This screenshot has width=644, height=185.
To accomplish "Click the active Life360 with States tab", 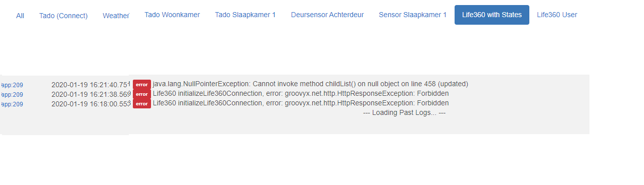I will pyautogui.click(x=492, y=15).
